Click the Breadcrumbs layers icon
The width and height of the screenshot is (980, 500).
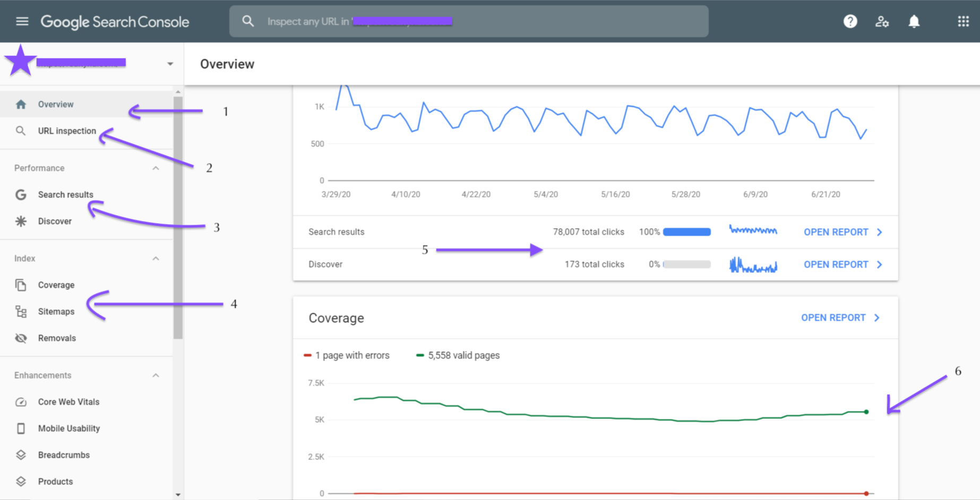[21, 455]
